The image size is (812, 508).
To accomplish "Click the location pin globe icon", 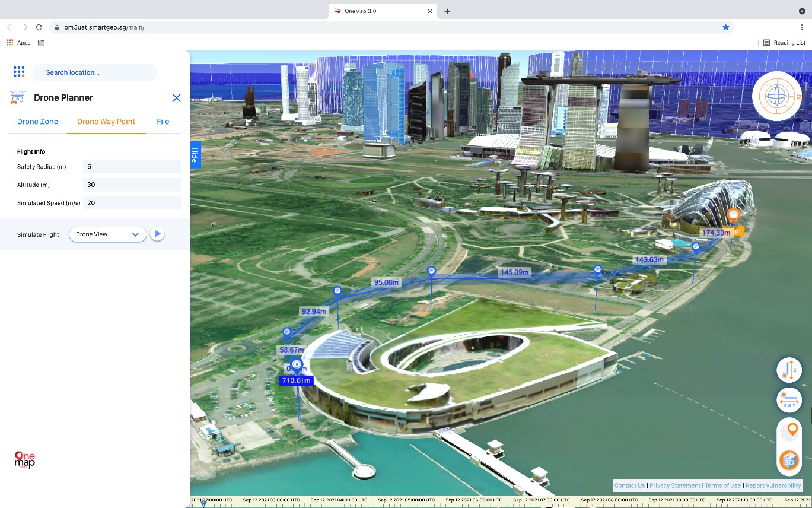I will [x=789, y=430].
